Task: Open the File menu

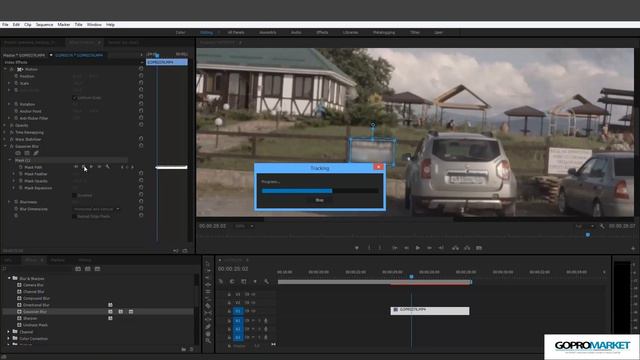Action: [x=5, y=24]
